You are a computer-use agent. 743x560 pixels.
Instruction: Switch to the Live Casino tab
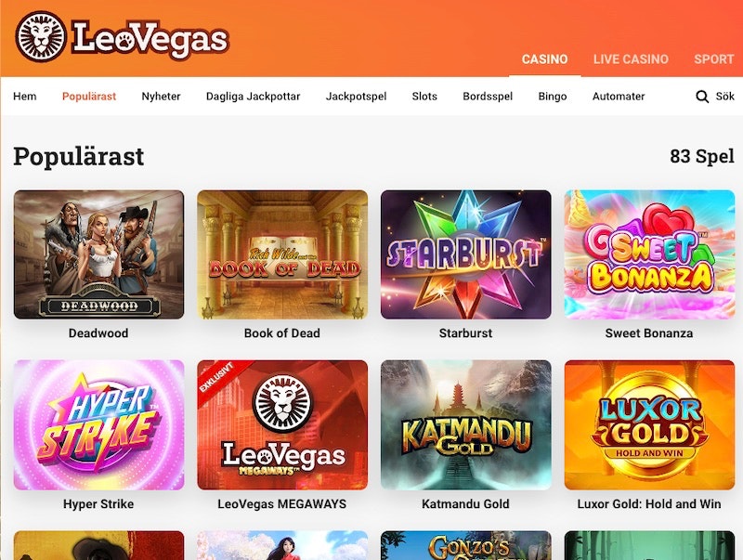click(631, 59)
